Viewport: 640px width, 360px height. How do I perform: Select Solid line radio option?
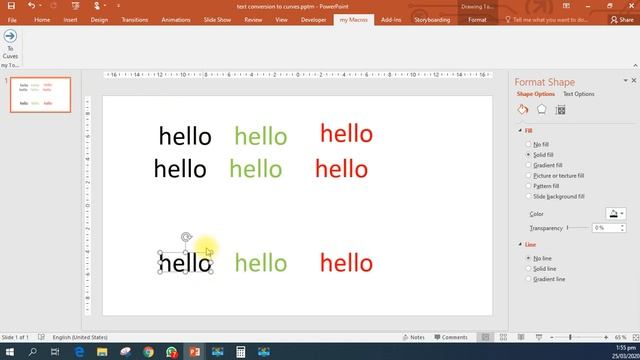pos(528,269)
